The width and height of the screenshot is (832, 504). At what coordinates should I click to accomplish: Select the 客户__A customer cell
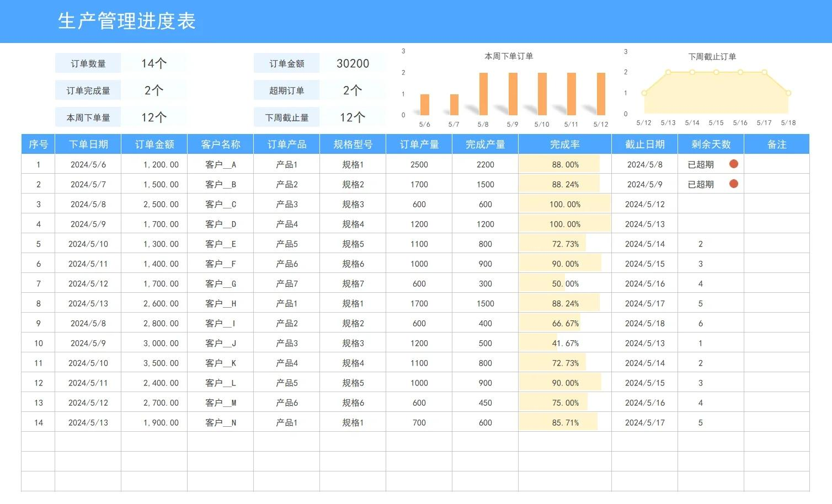(220, 164)
